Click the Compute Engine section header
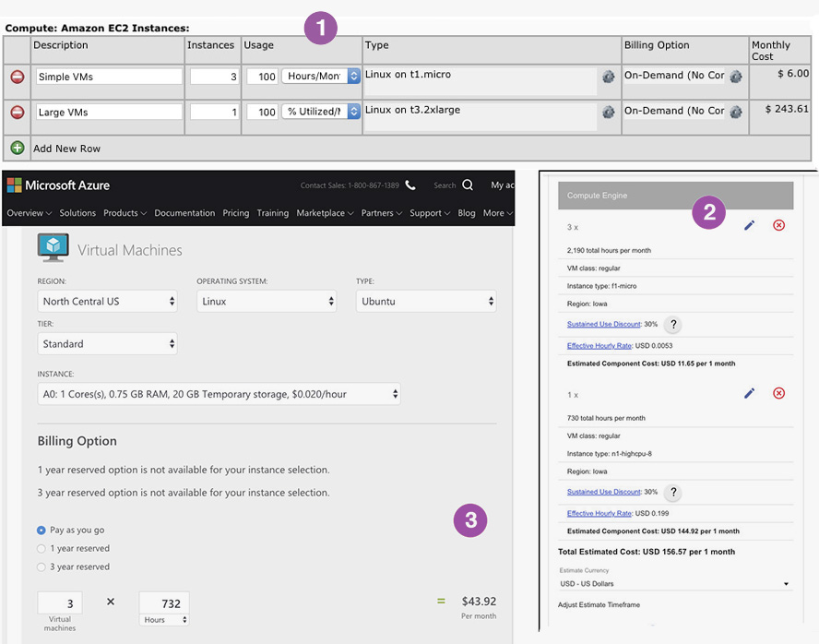This screenshot has height=644, width=819. (675, 196)
